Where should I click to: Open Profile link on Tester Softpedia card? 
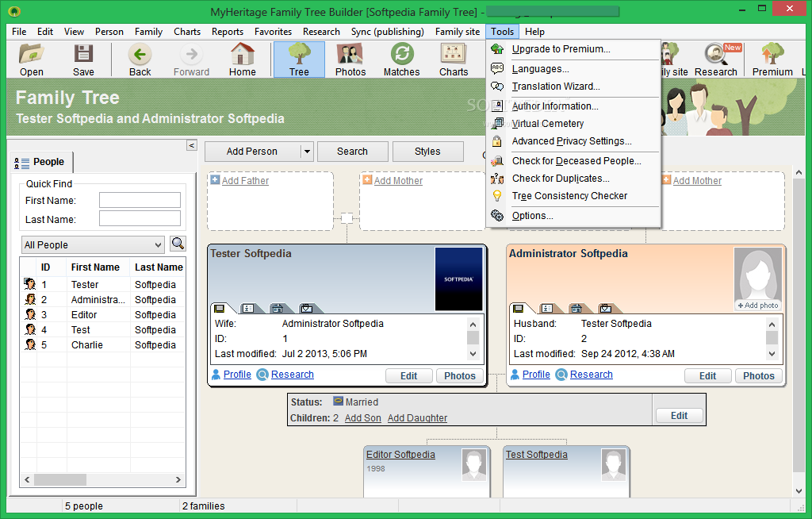point(237,375)
